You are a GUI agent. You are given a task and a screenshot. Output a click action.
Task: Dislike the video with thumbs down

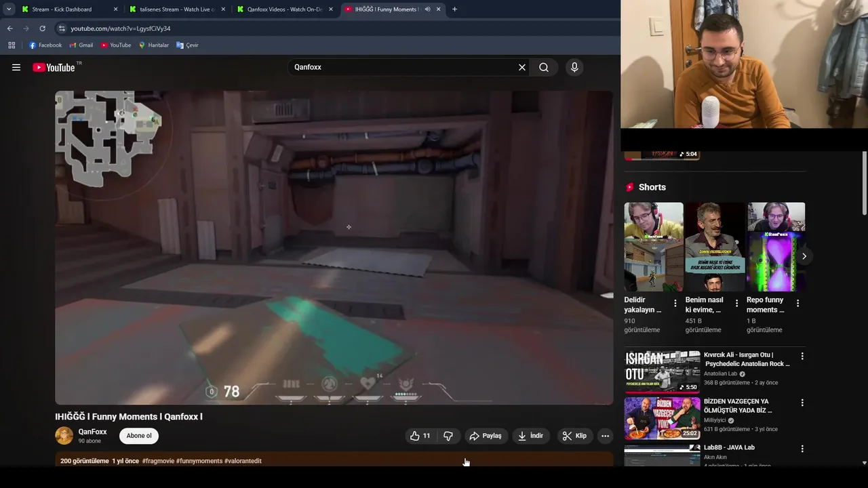[x=448, y=436]
